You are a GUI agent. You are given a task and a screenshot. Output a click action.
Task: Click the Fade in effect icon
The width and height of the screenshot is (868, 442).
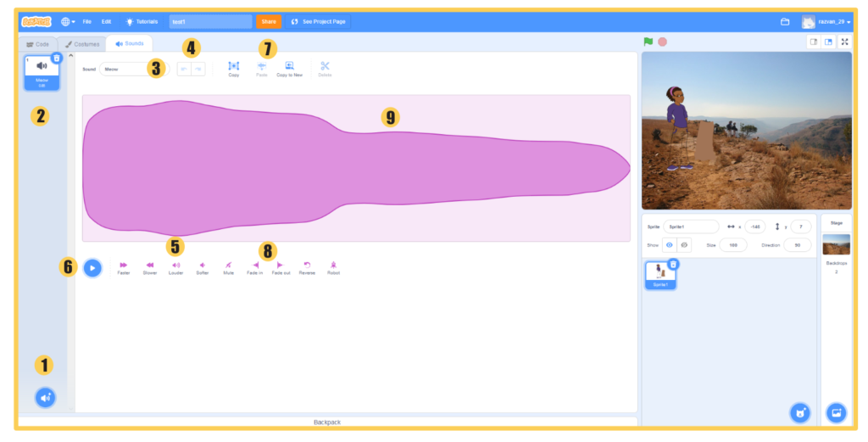pyautogui.click(x=255, y=266)
